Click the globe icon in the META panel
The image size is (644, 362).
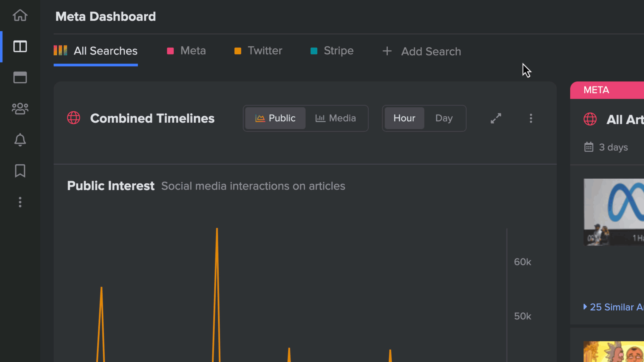(590, 119)
